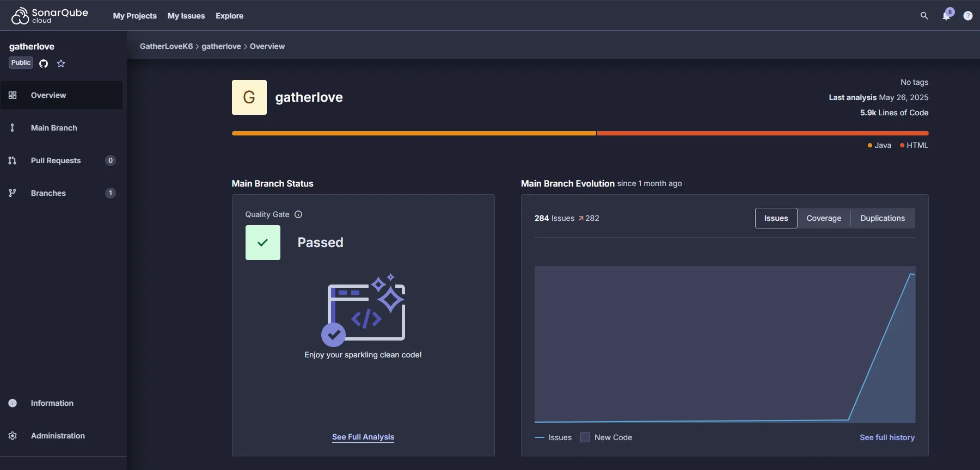Screen dimensions: 980x470
Task: Click the sparkling clean code illustration
Action: pos(363,310)
